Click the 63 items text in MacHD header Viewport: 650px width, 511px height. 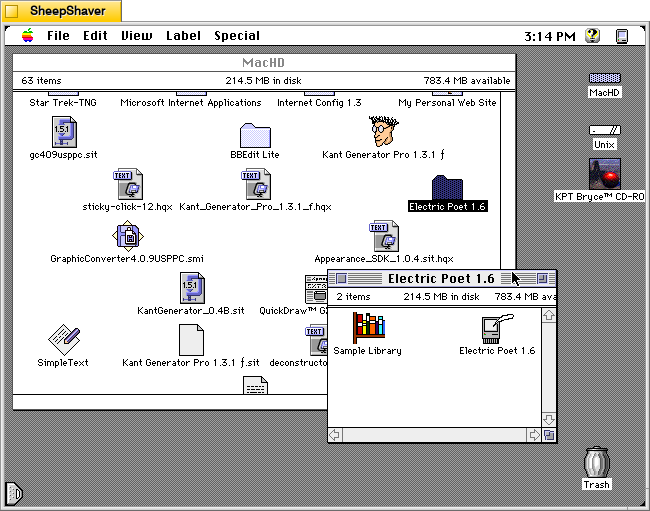(x=41, y=80)
